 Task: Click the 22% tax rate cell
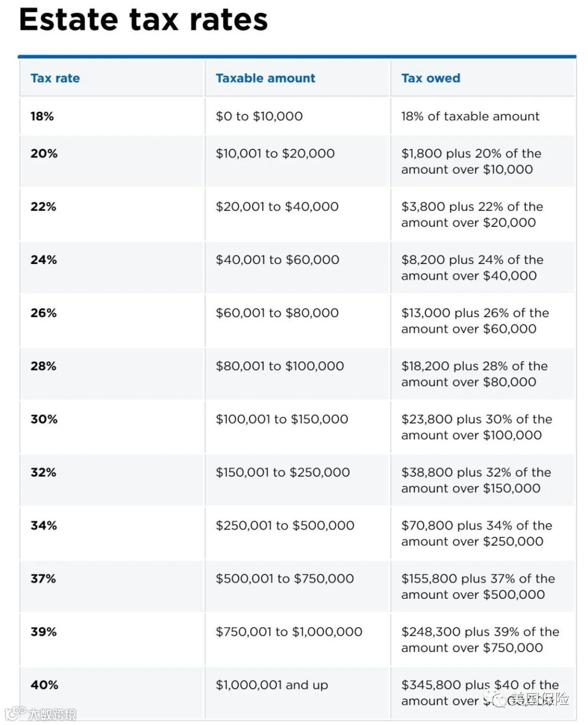pos(43,207)
